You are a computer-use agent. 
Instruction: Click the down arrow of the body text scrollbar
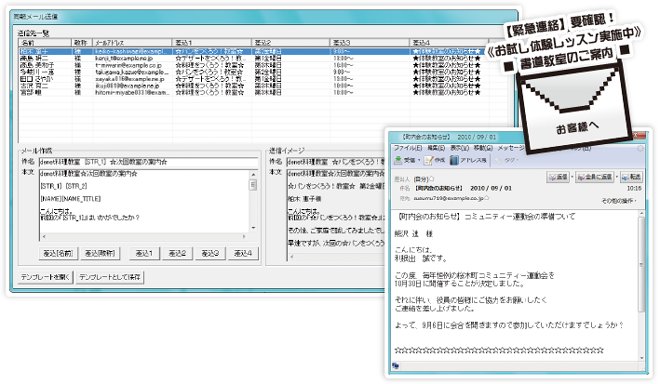tap(253, 228)
